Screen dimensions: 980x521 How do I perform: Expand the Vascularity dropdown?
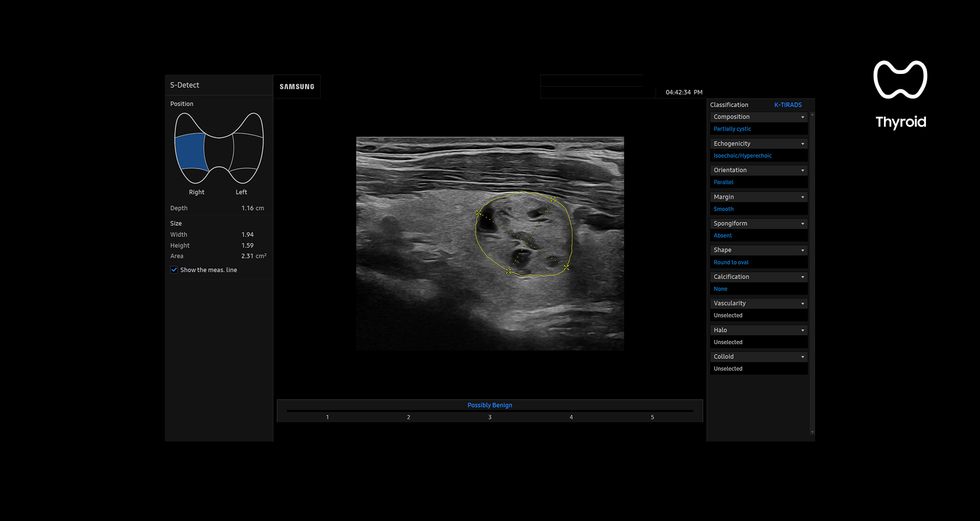pyautogui.click(x=758, y=304)
